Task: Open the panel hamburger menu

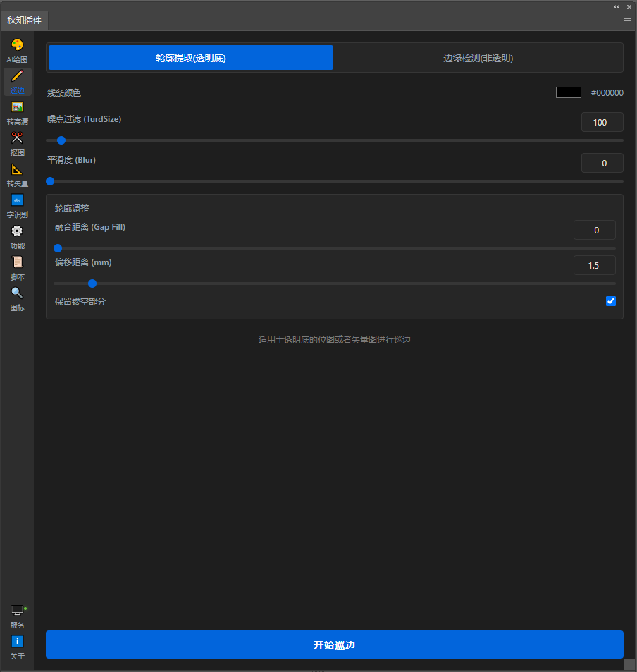Action: click(x=626, y=21)
